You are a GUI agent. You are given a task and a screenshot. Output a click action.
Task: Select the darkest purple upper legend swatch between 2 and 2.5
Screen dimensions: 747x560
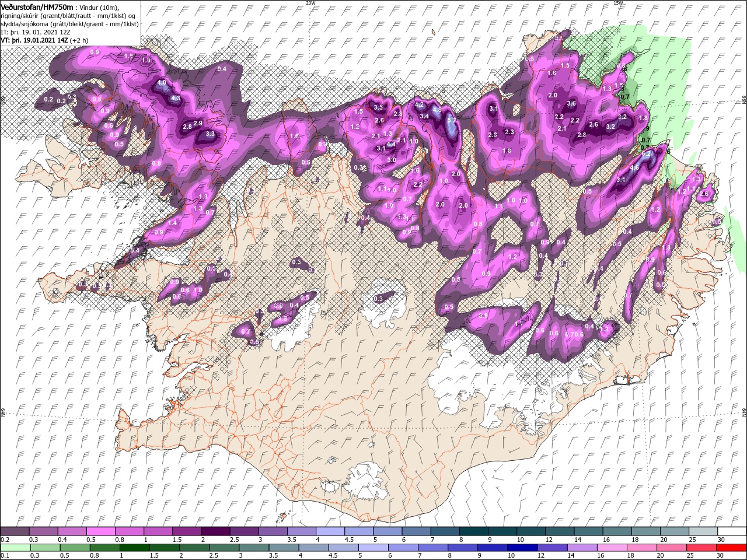click(215, 531)
